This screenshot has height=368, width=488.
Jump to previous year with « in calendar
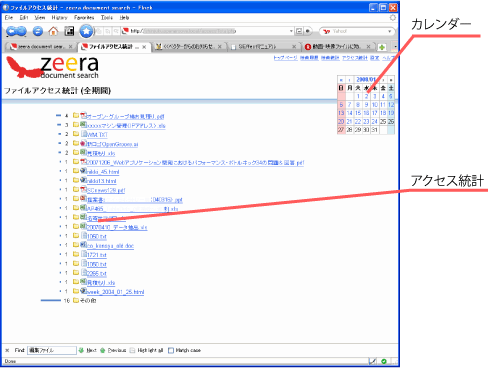[341, 80]
